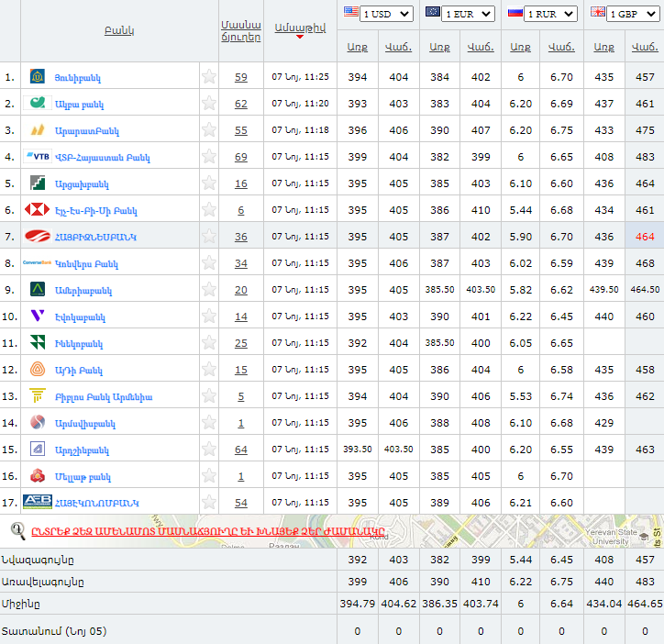The height and width of the screenshot is (644, 664).
Task: Open the Բիբլոս Բանկ Արմենիա link
Action: click(104, 397)
